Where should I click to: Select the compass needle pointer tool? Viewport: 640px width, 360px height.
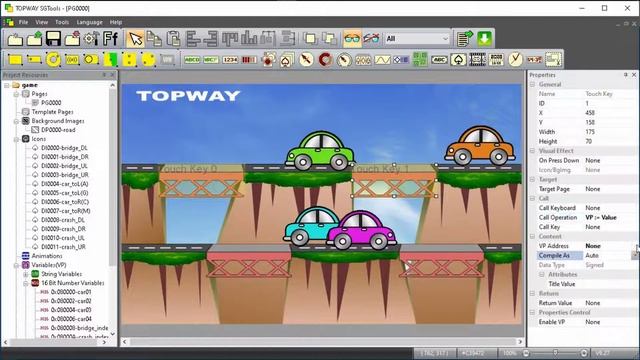(306, 60)
